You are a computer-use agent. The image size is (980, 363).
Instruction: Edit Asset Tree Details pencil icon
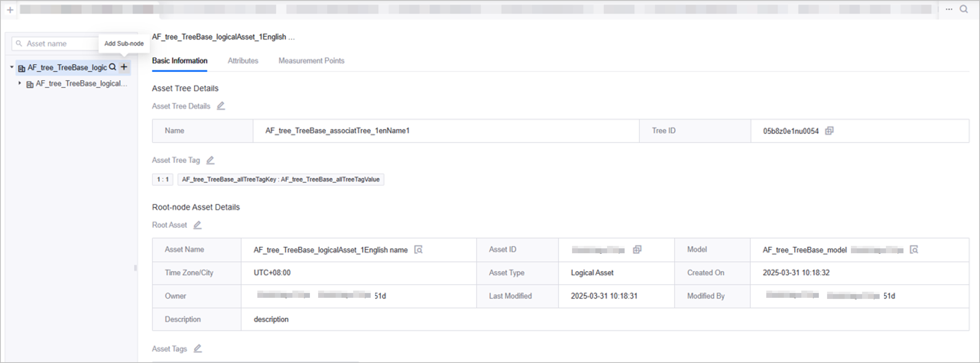221,106
